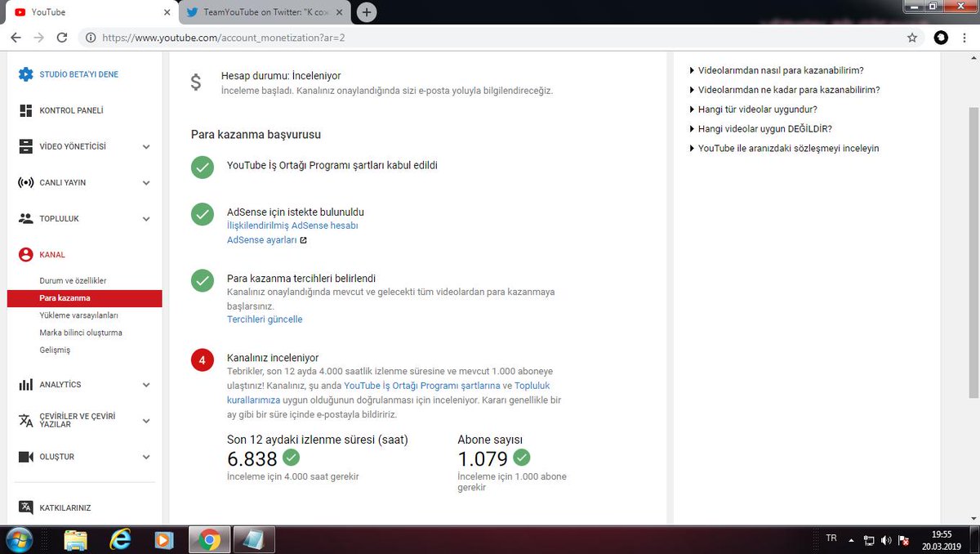This screenshot has height=554, width=980.
Task: Open the media player taskbar icon
Action: click(x=164, y=539)
